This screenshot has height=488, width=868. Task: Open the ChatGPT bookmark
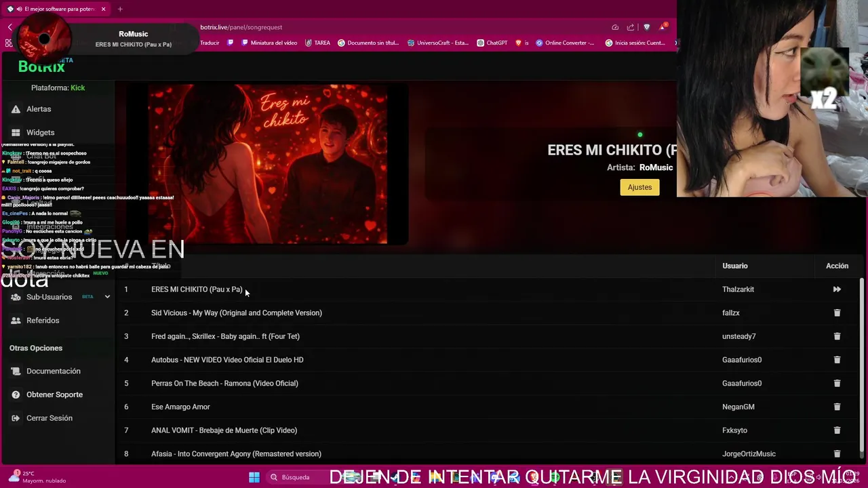pos(492,43)
